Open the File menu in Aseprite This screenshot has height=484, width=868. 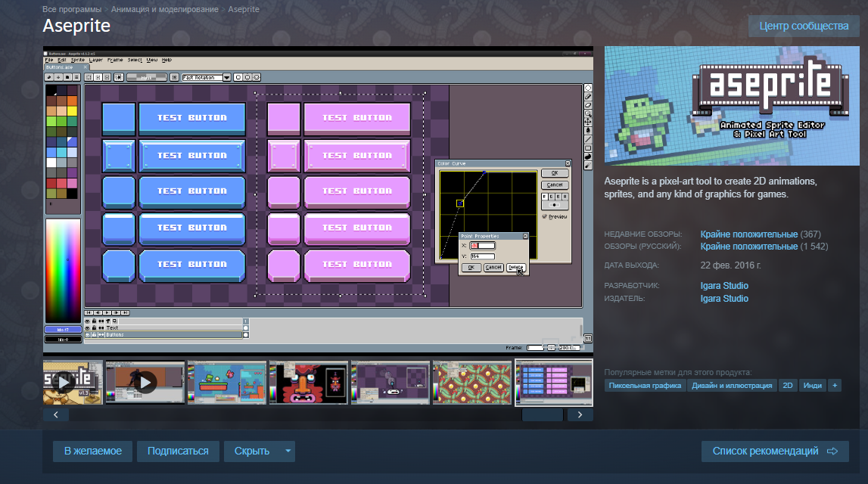coord(49,60)
